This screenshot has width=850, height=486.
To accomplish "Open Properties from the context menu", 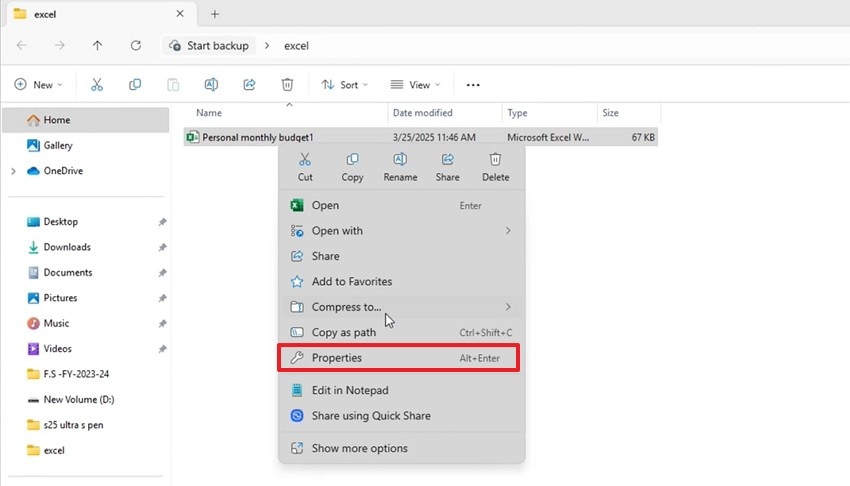I will [398, 358].
